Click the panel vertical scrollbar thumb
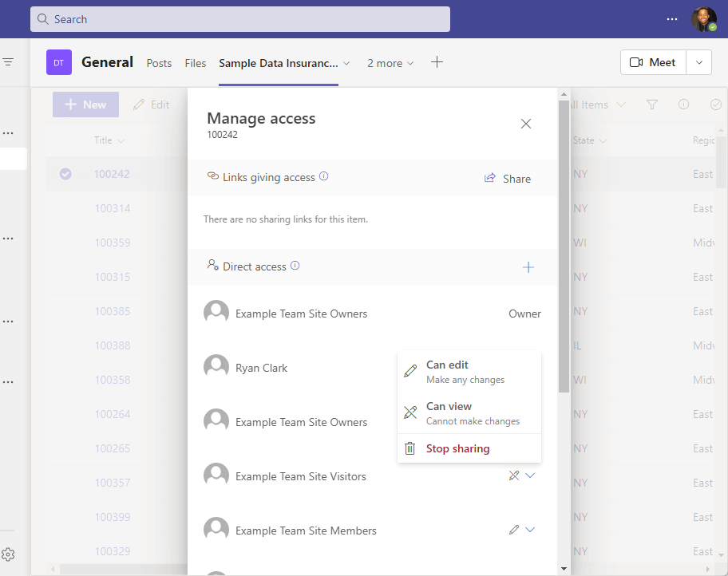The width and height of the screenshot is (728, 576). [564, 246]
